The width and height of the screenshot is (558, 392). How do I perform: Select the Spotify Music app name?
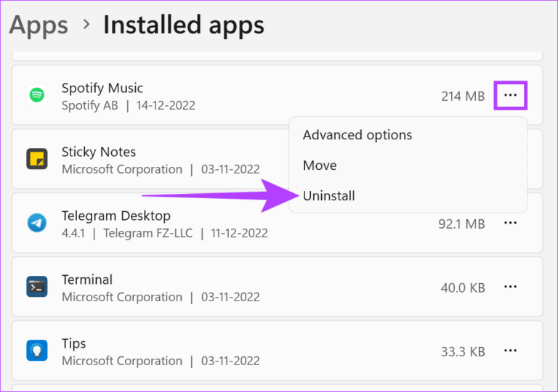click(102, 88)
